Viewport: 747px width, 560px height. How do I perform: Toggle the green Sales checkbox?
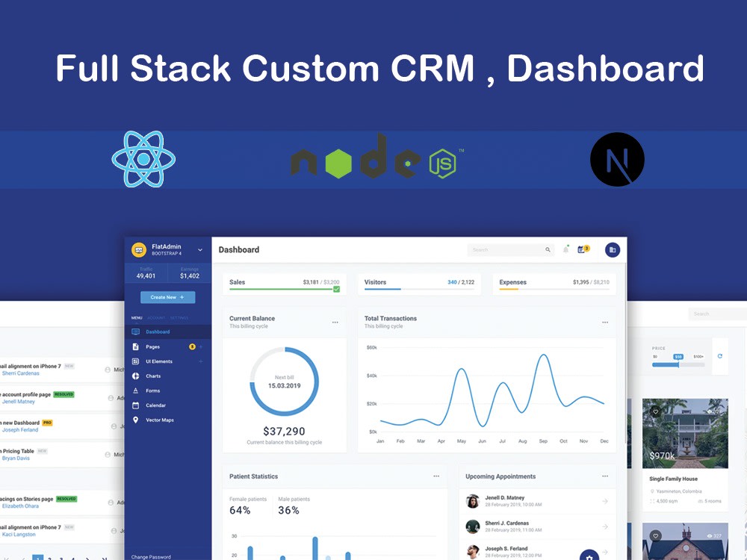click(336, 289)
